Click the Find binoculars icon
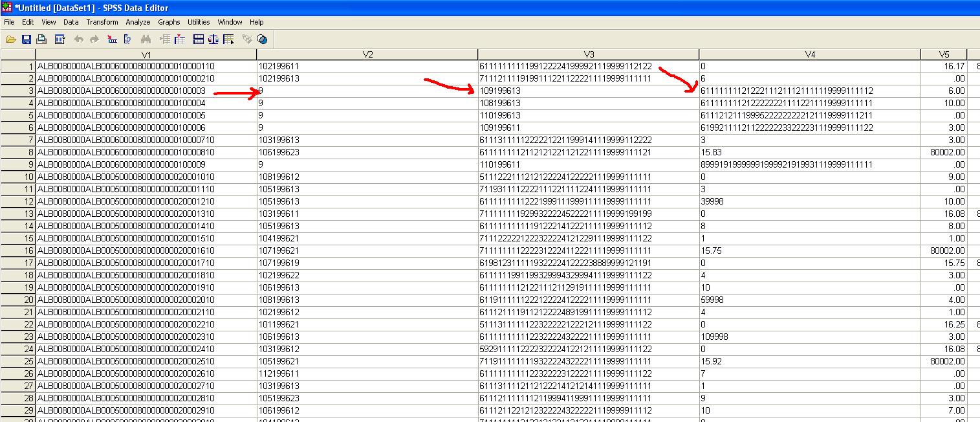Viewport: 980px width, 422px height. 146,39
